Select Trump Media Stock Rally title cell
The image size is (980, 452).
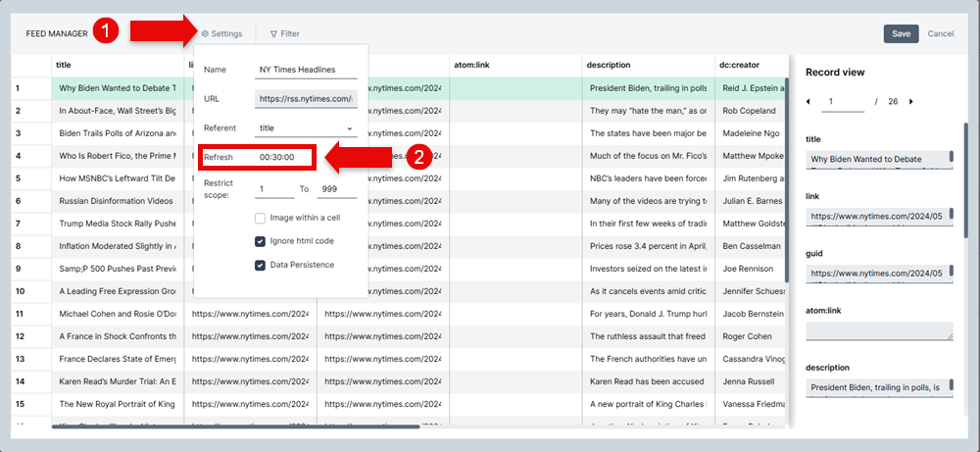[118, 224]
